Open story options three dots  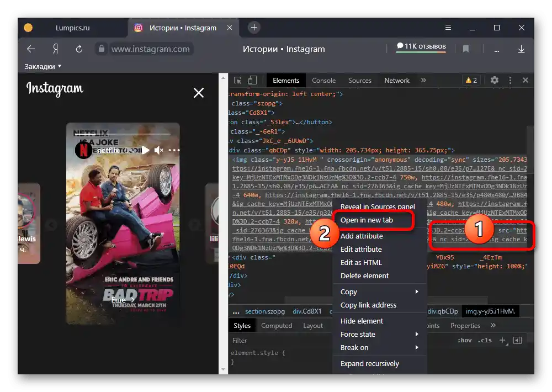click(174, 150)
